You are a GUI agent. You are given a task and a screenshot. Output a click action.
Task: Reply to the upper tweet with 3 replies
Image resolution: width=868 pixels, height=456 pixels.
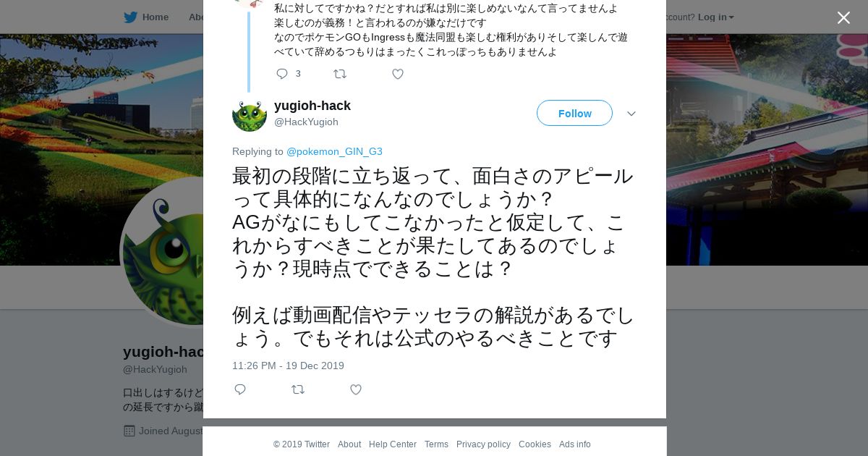(282, 74)
